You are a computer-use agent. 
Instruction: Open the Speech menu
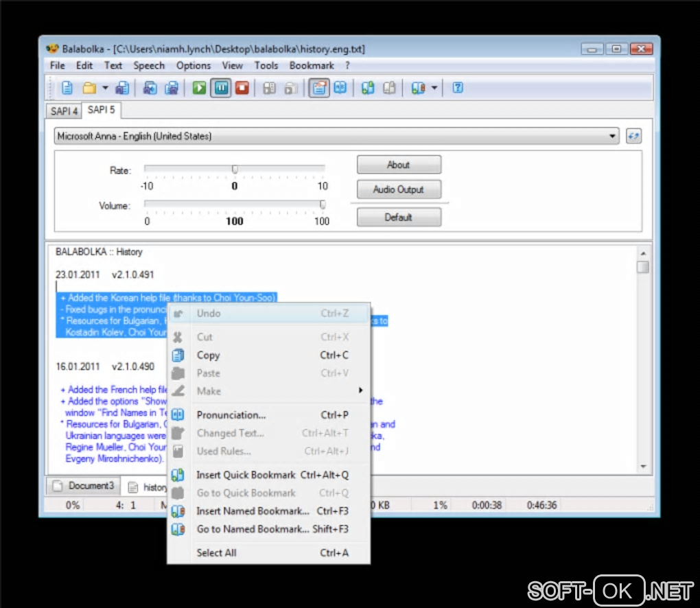[149, 66]
